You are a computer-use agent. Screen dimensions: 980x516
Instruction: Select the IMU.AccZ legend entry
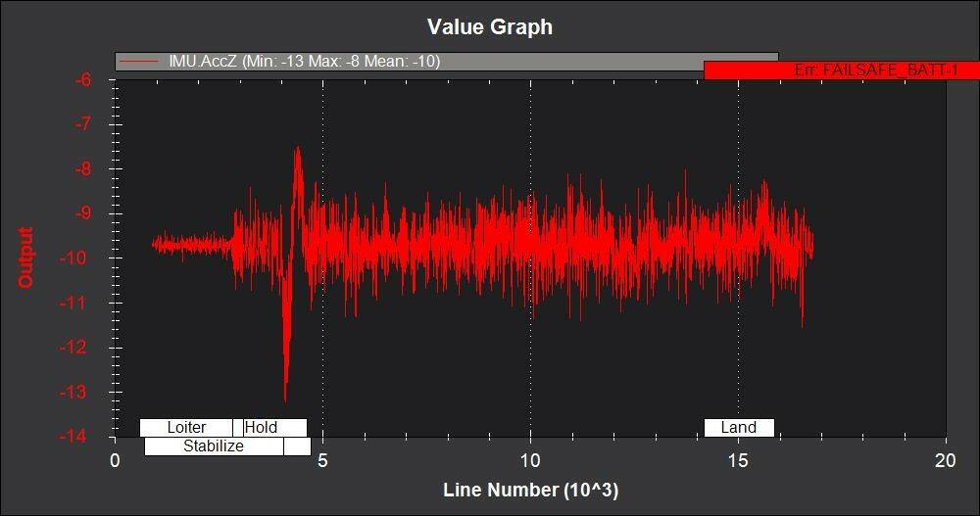pos(446,62)
